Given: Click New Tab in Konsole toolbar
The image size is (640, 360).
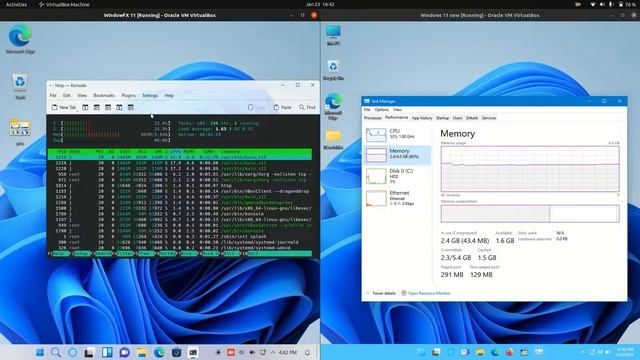Looking at the screenshot, I should tap(64, 107).
